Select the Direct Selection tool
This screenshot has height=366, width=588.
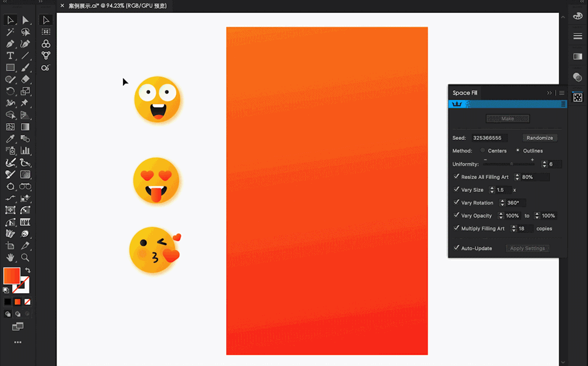click(x=25, y=21)
